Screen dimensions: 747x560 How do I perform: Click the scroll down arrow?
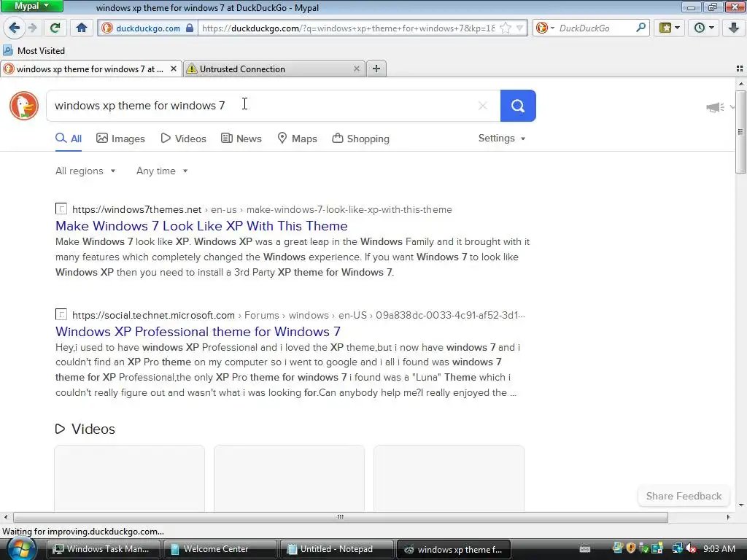click(x=740, y=505)
